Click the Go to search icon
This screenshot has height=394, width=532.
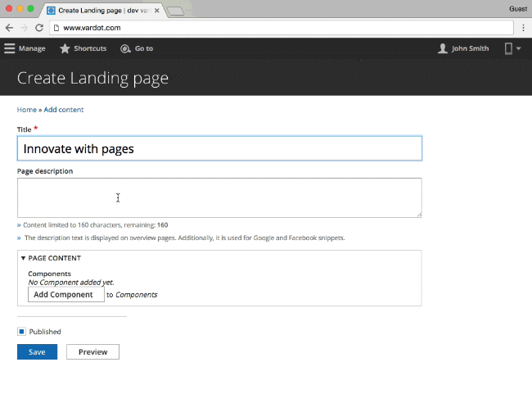point(125,48)
